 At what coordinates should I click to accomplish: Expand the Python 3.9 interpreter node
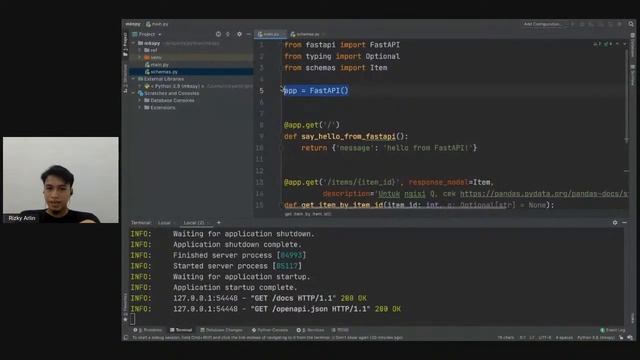[x=140, y=86]
